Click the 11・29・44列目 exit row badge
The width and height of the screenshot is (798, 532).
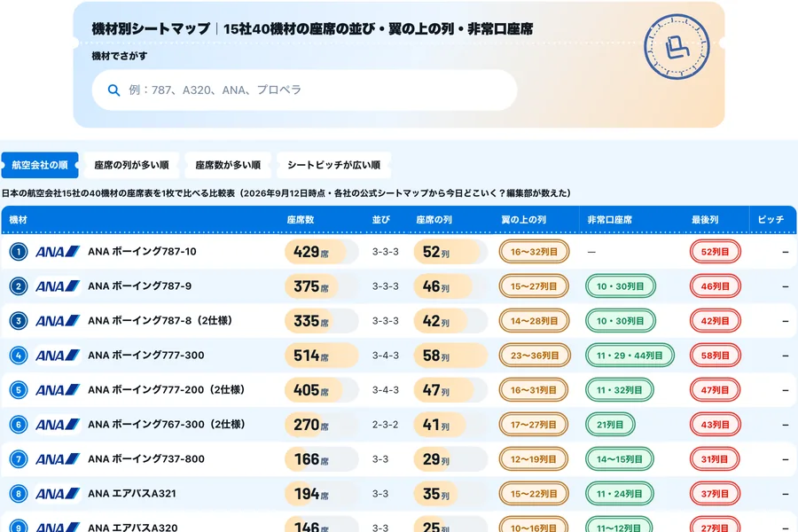tap(630, 356)
